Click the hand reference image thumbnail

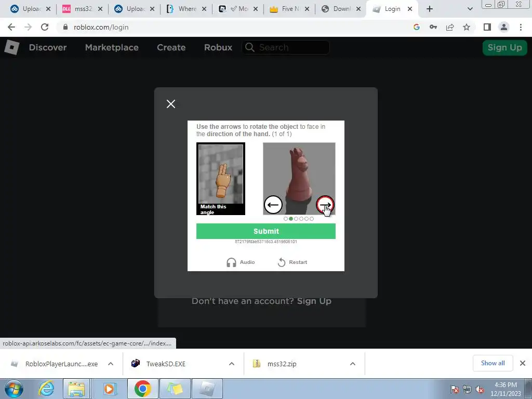click(220, 179)
